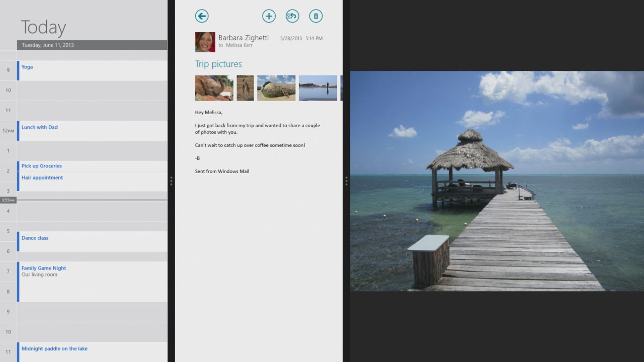The image size is (644, 362).
Task: Delete the email using the trash icon
Action: (315, 16)
